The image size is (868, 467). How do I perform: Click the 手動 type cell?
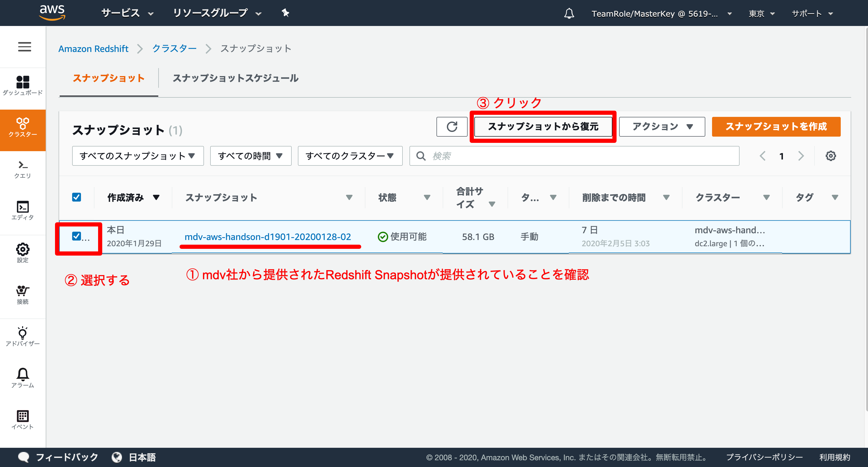coord(529,237)
